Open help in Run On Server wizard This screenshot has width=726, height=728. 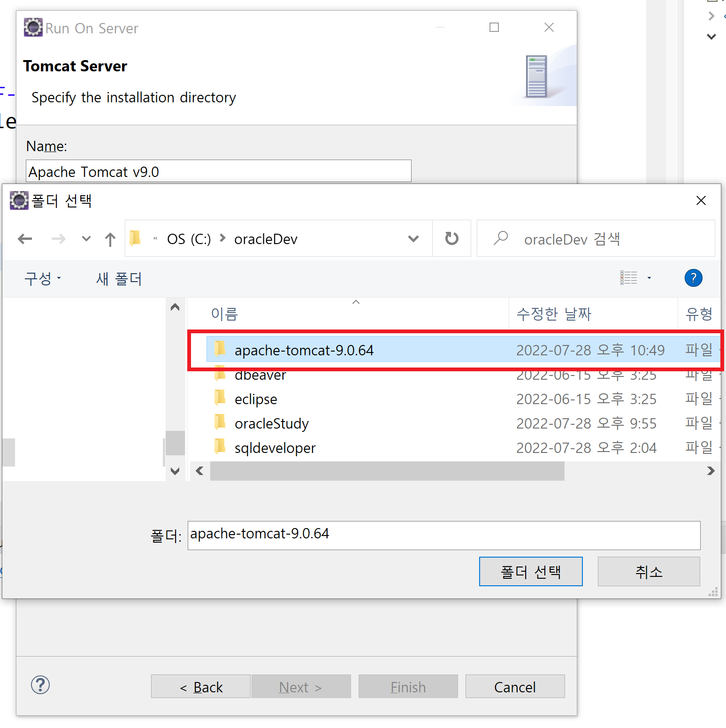tap(40, 685)
